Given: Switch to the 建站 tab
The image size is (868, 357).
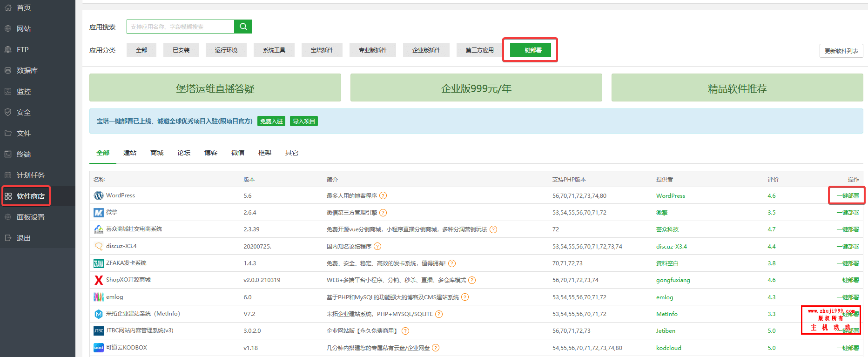Looking at the screenshot, I should [x=130, y=153].
